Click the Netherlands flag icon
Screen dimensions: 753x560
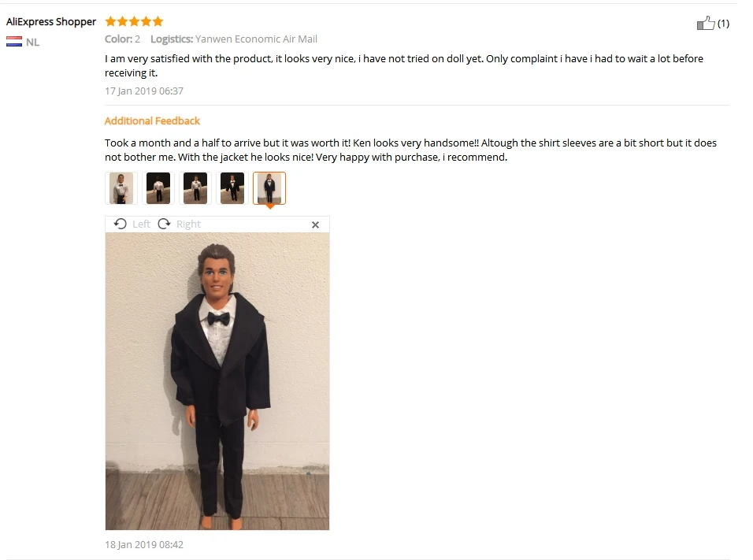(14, 42)
